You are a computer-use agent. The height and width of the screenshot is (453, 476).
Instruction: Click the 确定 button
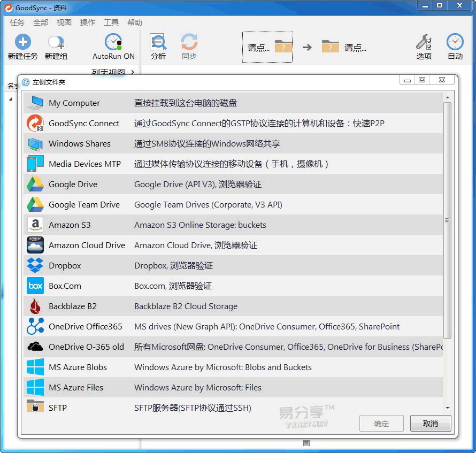tap(381, 423)
